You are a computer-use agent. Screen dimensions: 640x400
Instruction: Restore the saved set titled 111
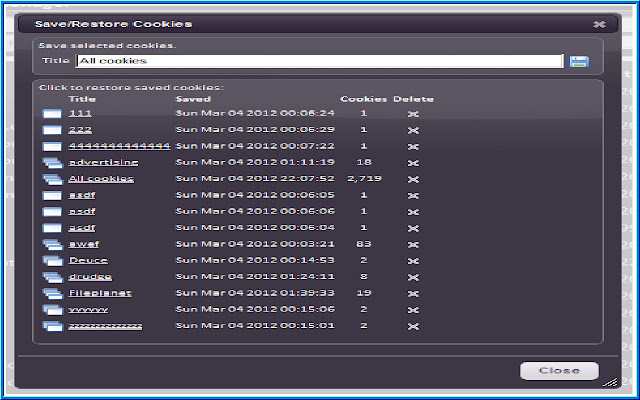point(80,113)
